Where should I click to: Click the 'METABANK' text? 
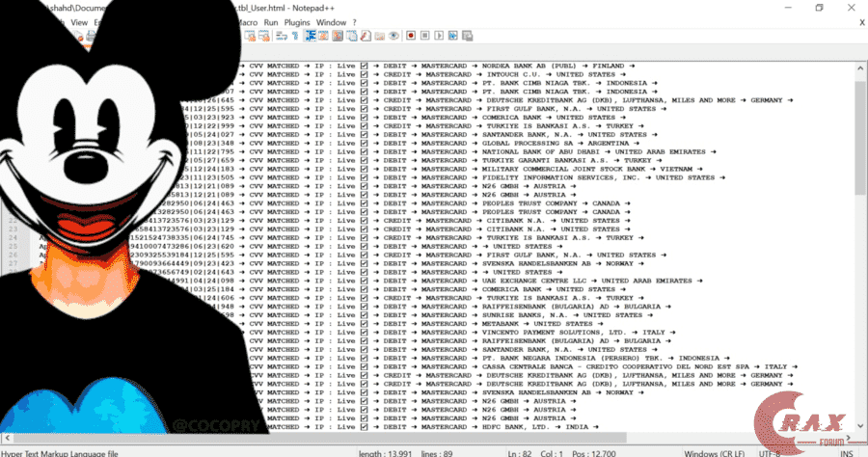tap(501, 324)
